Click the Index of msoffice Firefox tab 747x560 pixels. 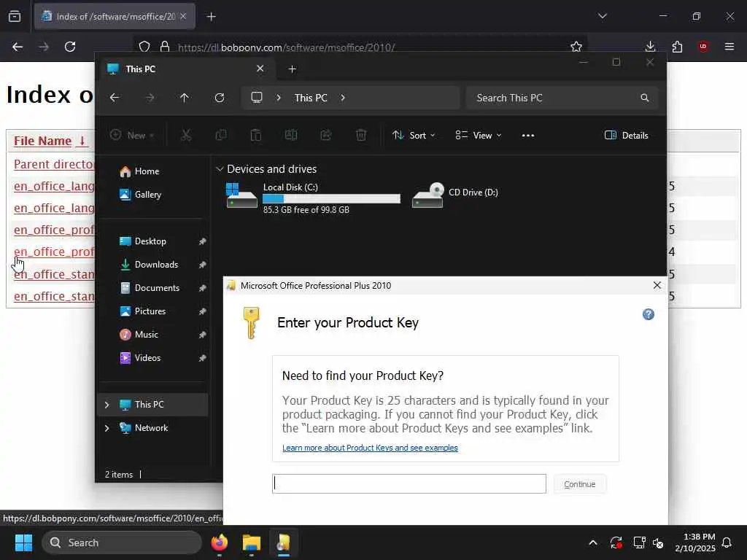pyautogui.click(x=115, y=17)
